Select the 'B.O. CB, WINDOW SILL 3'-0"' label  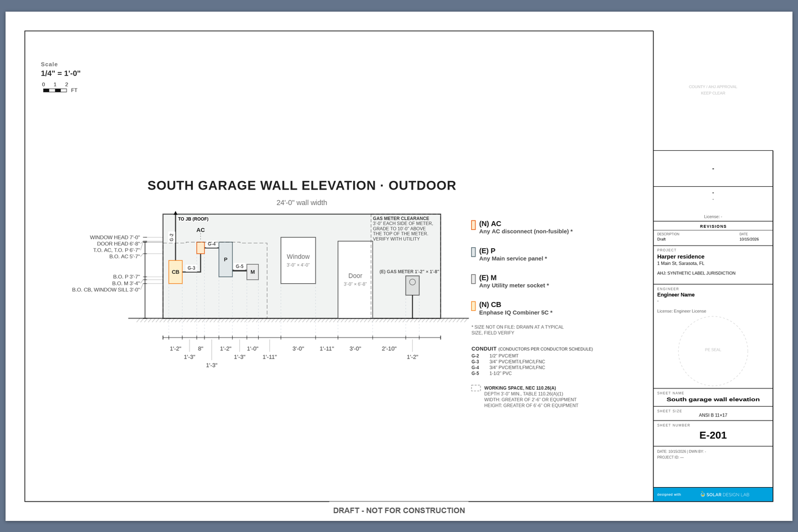(x=106, y=290)
